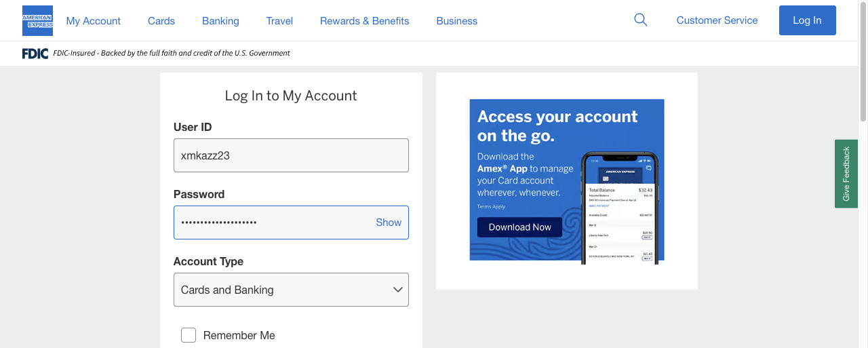Open the Give Feedback side tab
This screenshot has height=348, width=868.
[846, 174]
